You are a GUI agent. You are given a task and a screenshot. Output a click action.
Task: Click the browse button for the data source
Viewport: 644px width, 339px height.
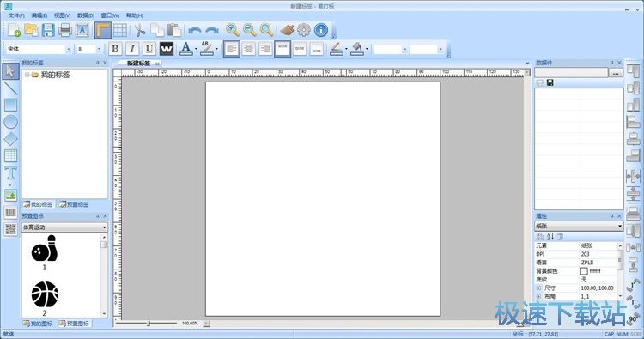616,73
